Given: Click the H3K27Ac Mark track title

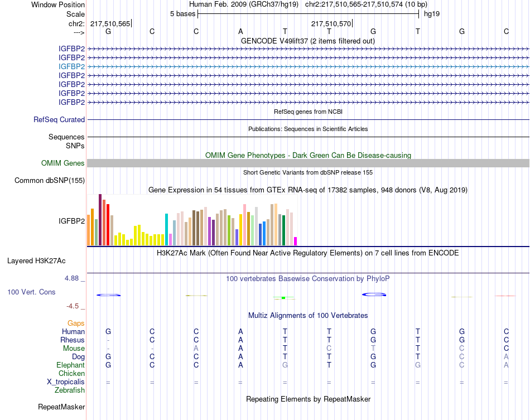Looking at the screenshot, I should [307, 253].
